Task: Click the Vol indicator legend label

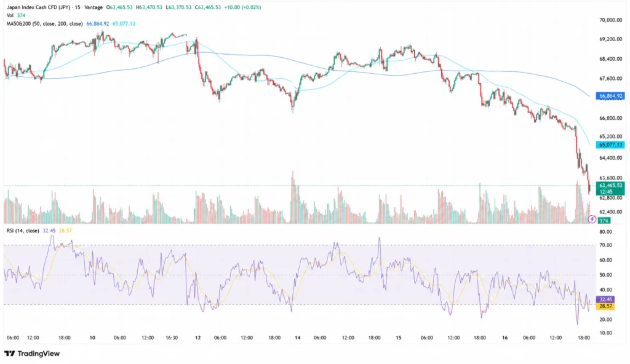Action: click(10, 15)
